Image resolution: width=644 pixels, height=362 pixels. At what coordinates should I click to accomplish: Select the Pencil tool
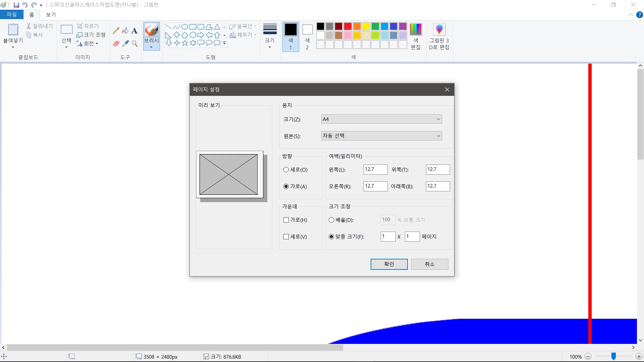(x=116, y=31)
